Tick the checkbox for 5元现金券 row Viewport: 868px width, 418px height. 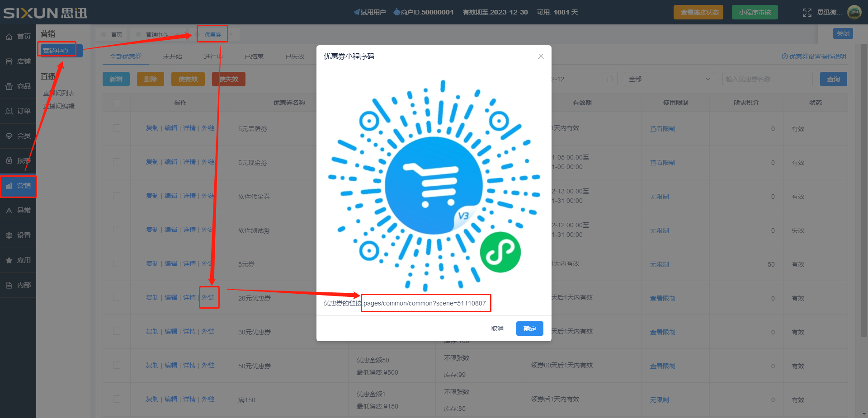[x=117, y=162]
